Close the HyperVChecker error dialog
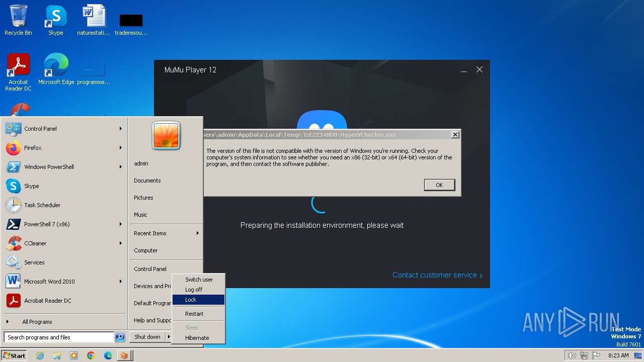 click(x=455, y=135)
